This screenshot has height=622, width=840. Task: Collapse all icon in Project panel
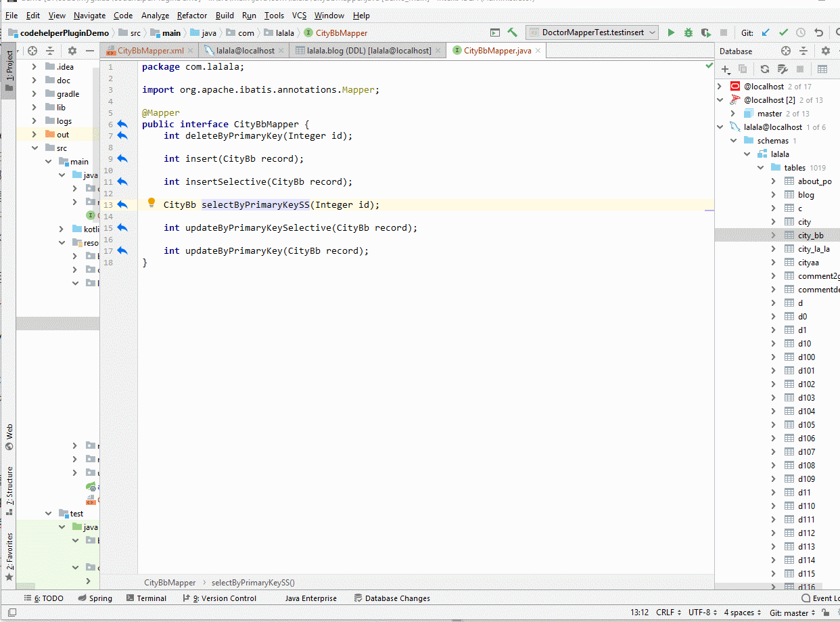pyautogui.click(x=50, y=51)
